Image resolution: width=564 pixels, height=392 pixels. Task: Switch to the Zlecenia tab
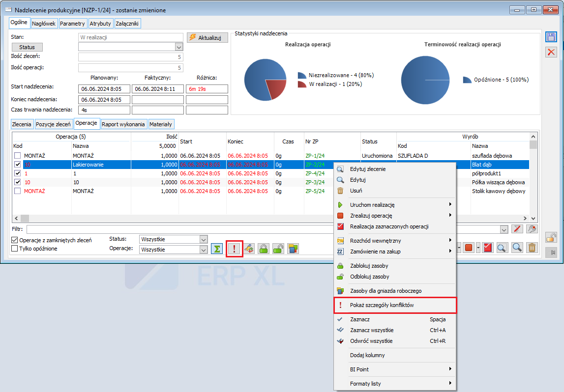pyautogui.click(x=22, y=124)
